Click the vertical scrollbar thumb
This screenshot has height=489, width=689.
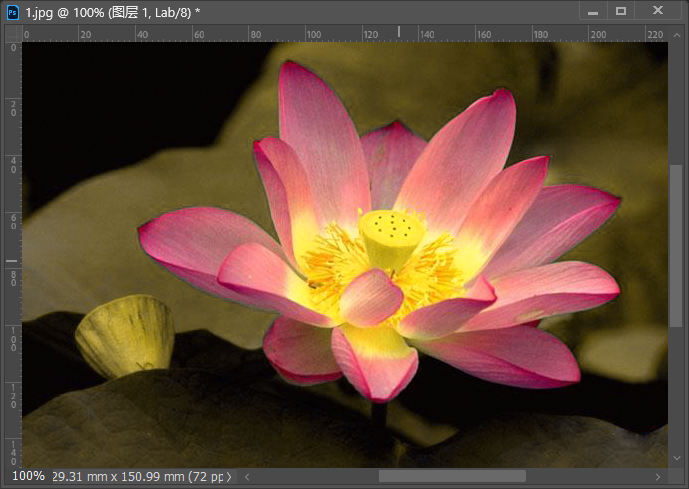pyautogui.click(x=677, y=245)
